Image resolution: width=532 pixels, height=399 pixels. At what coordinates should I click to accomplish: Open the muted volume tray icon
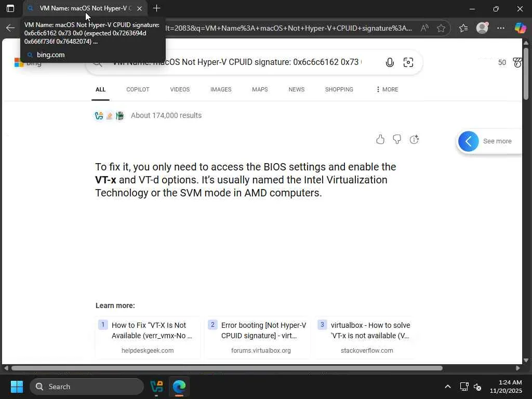click(477, 387)
